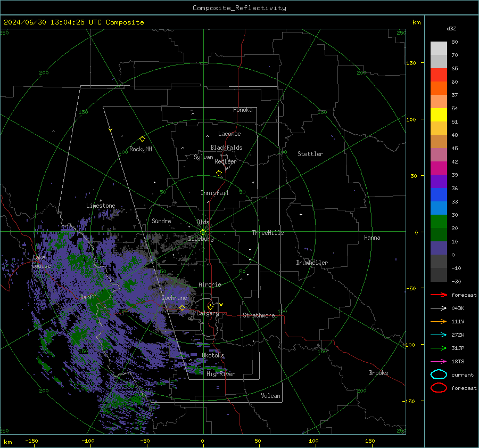
Task: Pick the light gray 80-70 dBZ swatch
Action: pos(439,48)
